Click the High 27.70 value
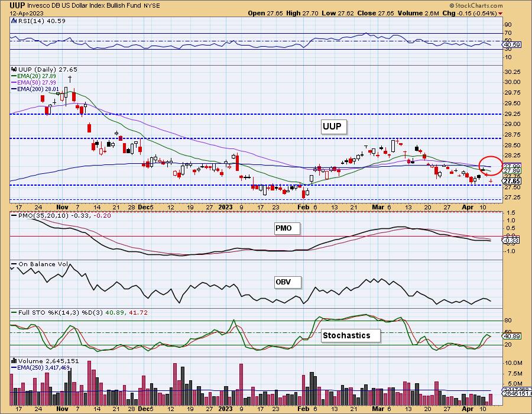 [302, 13]
